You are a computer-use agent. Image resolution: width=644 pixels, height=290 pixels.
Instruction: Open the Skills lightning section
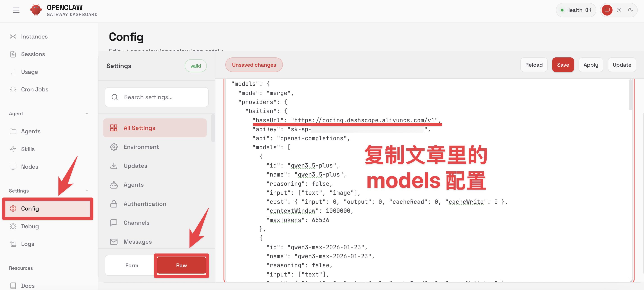coord(28,149)
